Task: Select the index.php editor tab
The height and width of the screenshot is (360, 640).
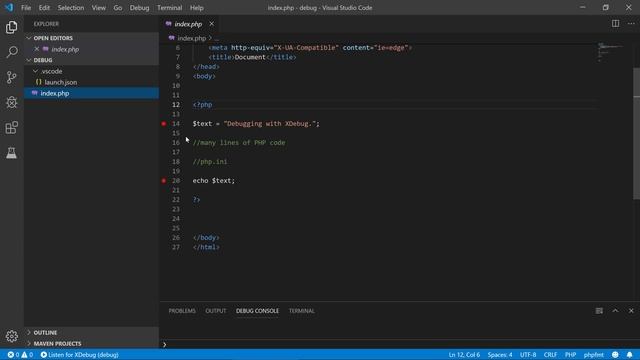Action: 188,24
